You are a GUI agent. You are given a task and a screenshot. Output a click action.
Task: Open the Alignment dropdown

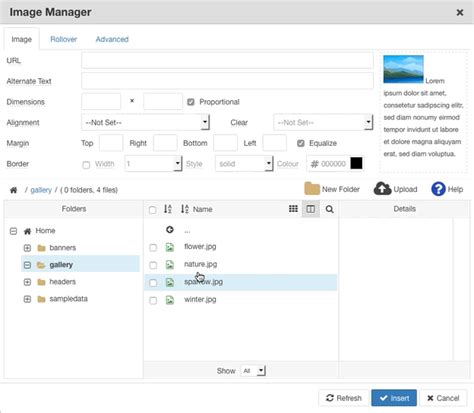[145, 122]
